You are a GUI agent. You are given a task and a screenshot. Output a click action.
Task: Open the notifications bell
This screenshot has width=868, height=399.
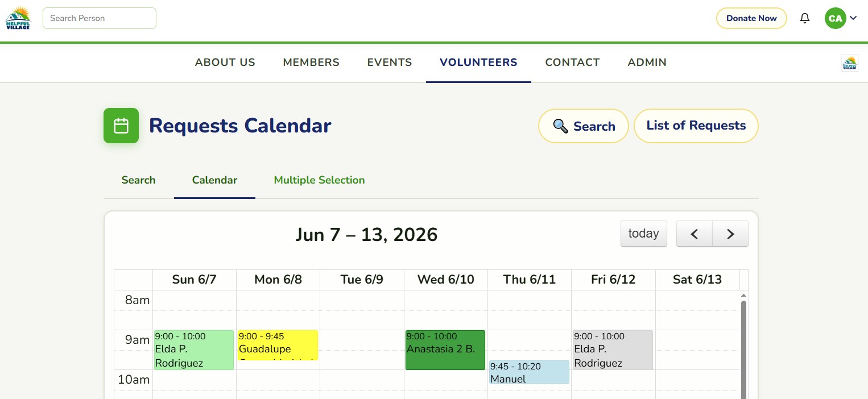point(804,18)
